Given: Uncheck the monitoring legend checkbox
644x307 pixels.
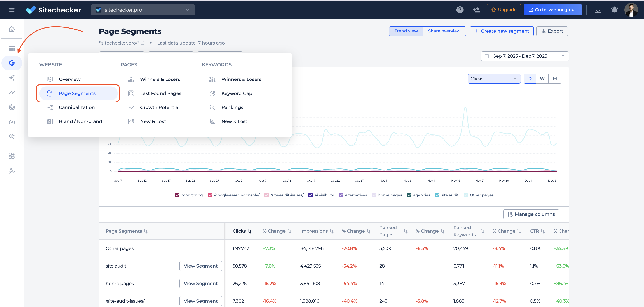Looking at the screenshot, I should [177, 195].
